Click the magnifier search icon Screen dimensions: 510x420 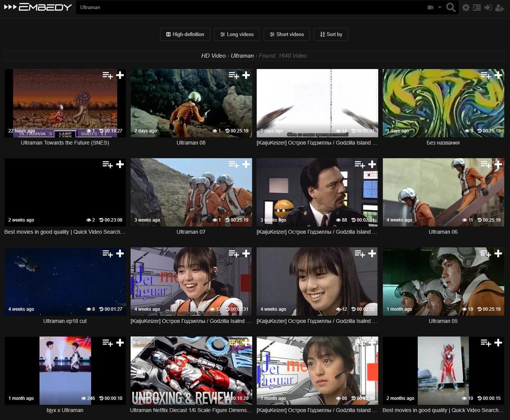450,7
